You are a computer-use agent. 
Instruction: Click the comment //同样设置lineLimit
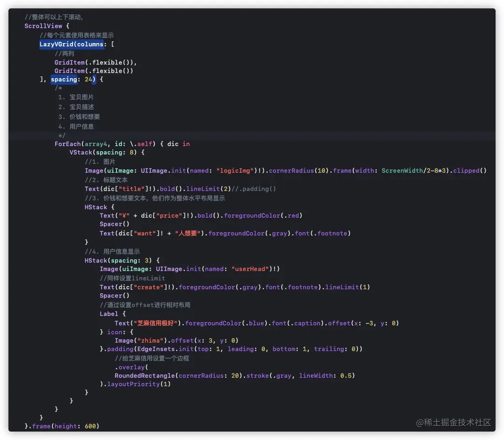pyautogui.click(x=132, y=279)
